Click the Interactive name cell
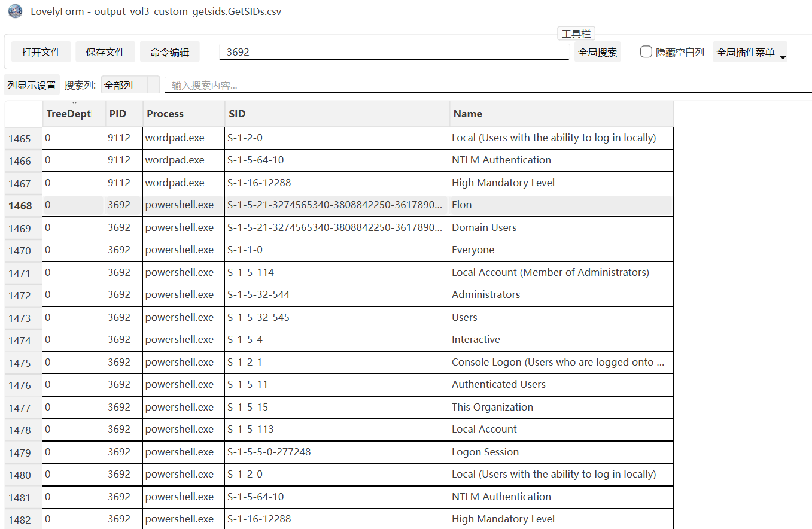 point(561,340)
